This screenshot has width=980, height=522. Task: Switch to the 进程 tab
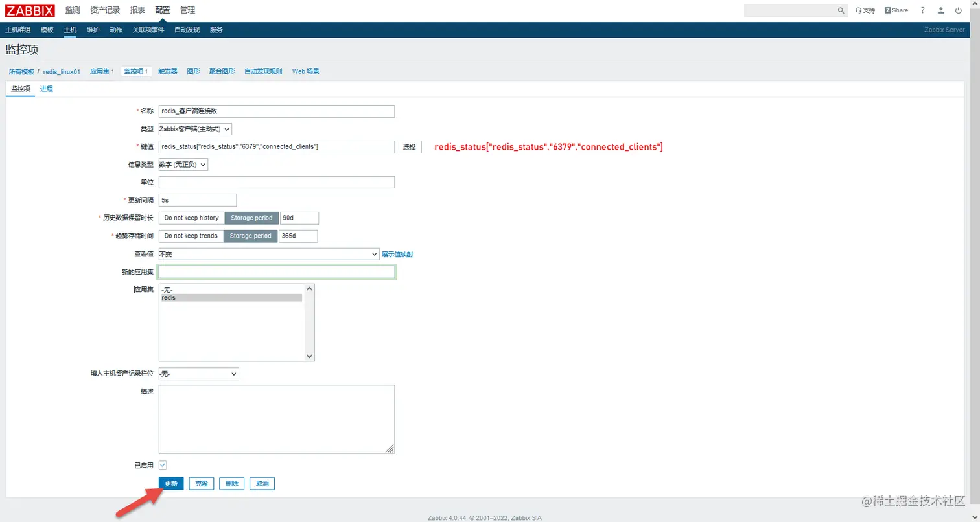47,89
